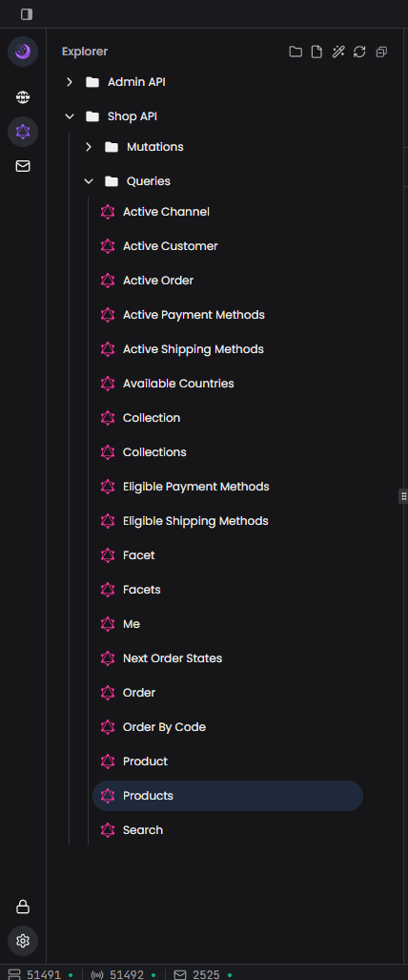
Task: Refresh the Explorer tree
Action: click(x=359, y=52)
